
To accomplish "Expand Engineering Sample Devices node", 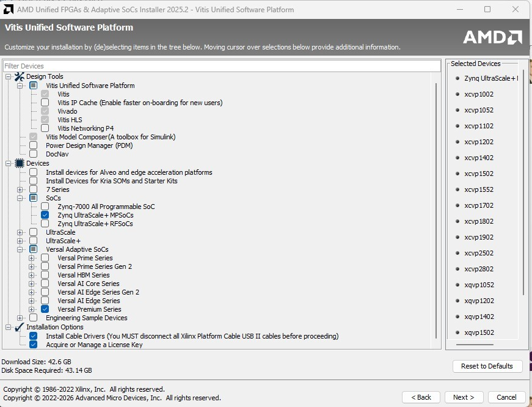I will (x=20, y=318).
